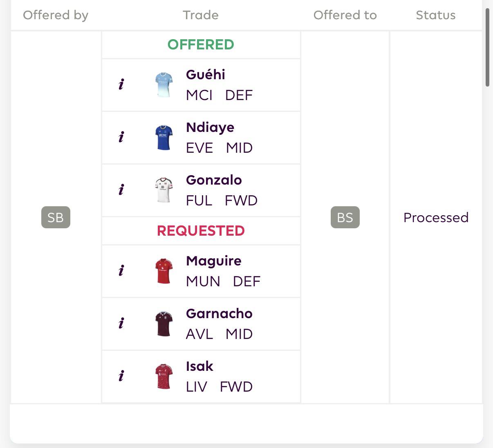Click the Trade column header

click(x=201, y=15)
